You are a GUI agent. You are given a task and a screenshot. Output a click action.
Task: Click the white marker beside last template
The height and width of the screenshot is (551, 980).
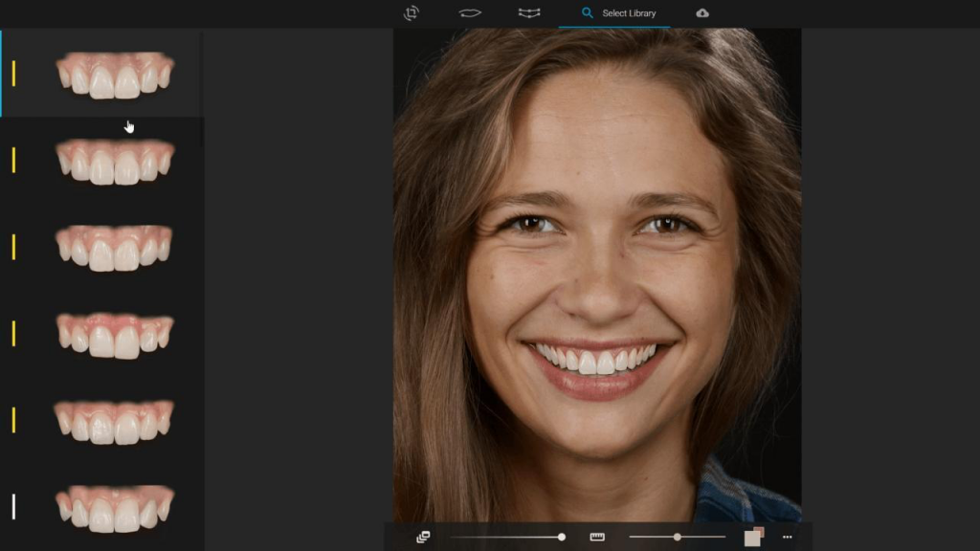pyautogui.click(x=13, y=506)
